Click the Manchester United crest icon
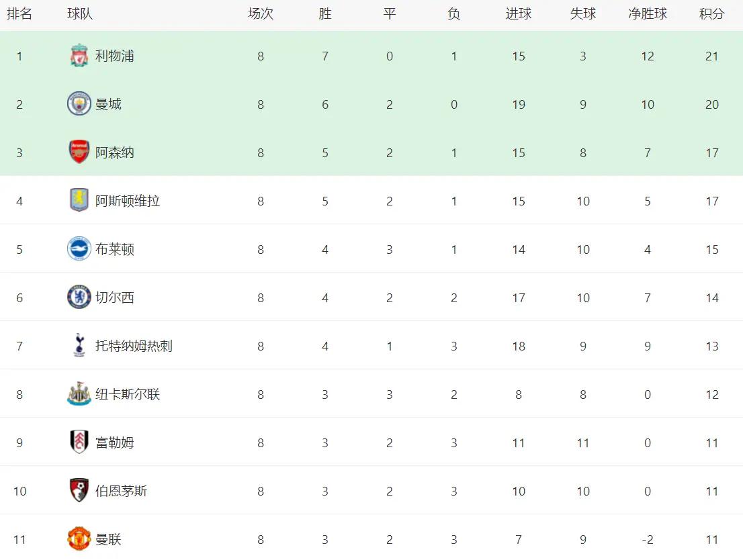 79,539
